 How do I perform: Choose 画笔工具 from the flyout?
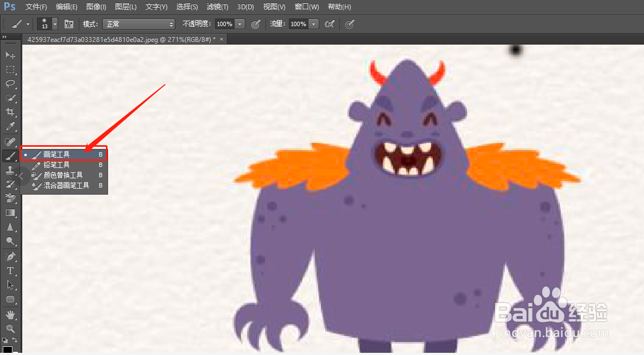click(64, 154)
